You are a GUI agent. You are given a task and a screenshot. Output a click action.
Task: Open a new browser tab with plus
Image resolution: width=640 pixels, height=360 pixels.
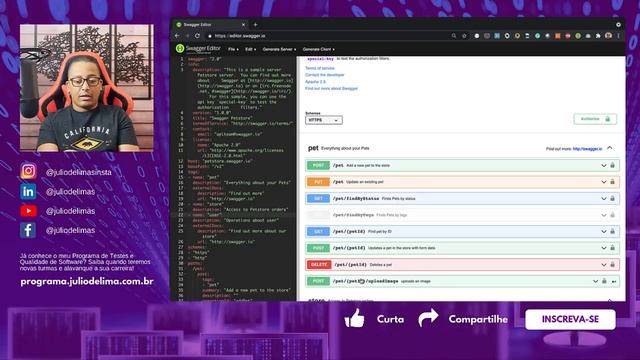pyautogui.click(x=255, y=24)
